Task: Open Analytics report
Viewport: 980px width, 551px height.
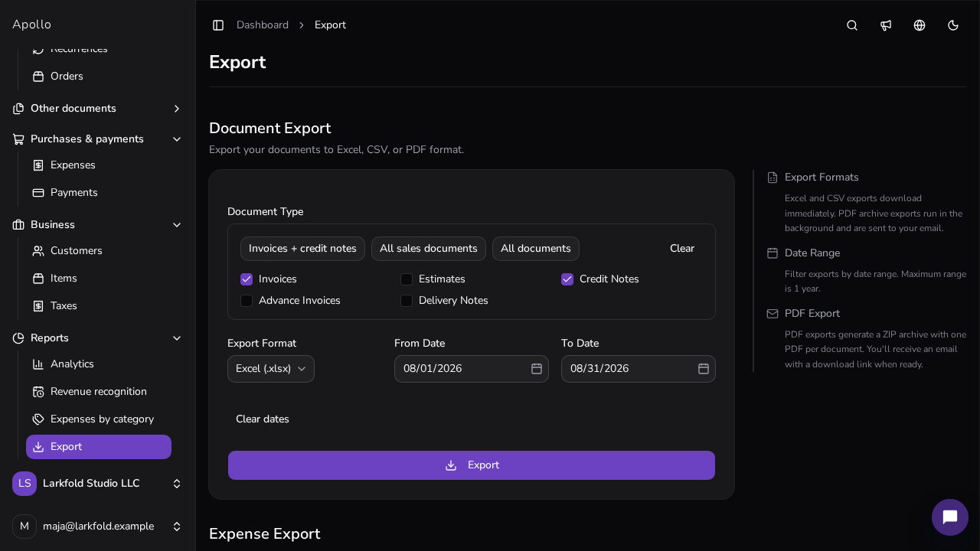Action: pos(99,364)
